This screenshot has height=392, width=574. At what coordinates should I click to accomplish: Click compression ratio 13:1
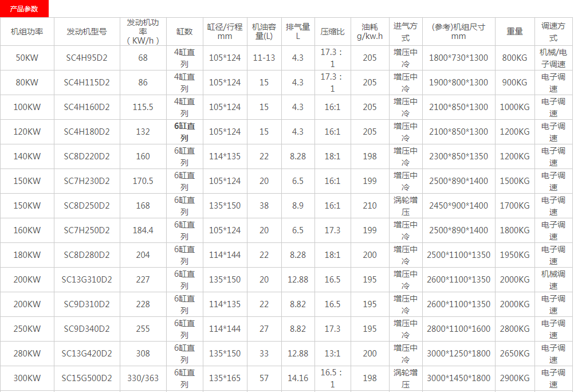click(x=332, y=353)
